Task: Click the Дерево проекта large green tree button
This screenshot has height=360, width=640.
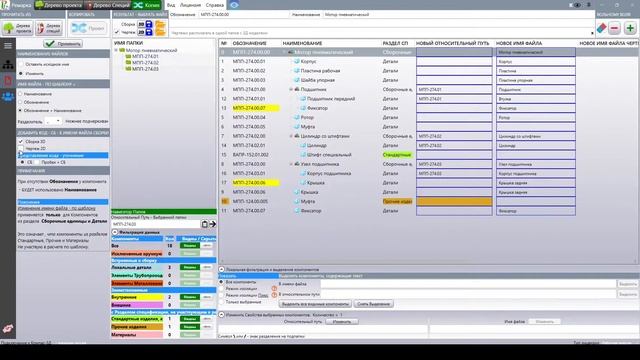Action: 18,28
